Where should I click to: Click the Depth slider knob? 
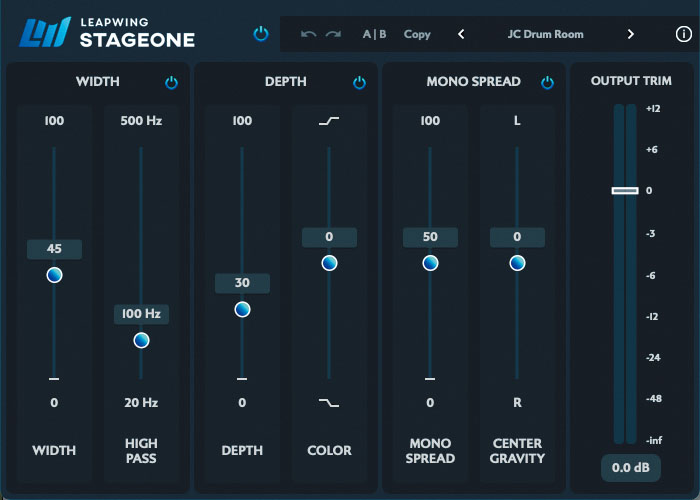[242, 309]
